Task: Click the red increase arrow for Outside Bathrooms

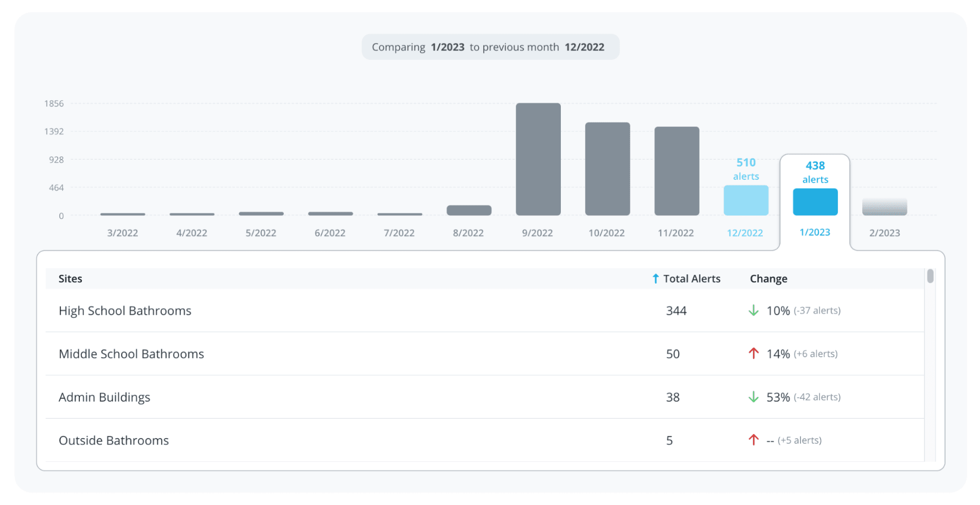Action: point(754,440)
